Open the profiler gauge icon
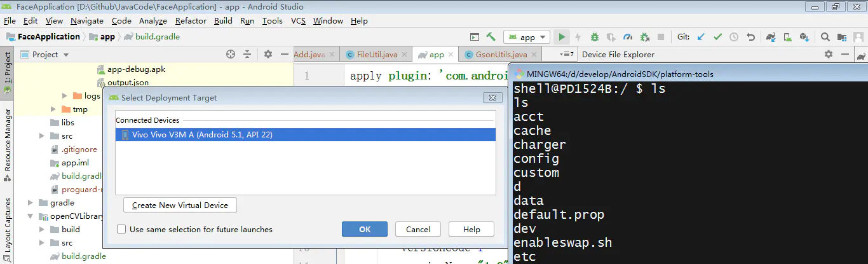Screen dimensions: 868x264 click(x=628, y=37)
